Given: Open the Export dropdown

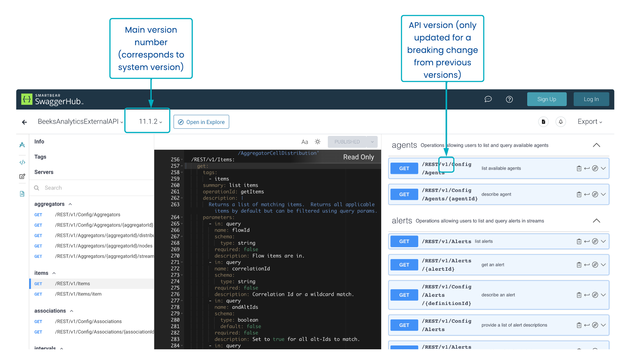Looking at the screenshot, I should [x=590, y=122].
